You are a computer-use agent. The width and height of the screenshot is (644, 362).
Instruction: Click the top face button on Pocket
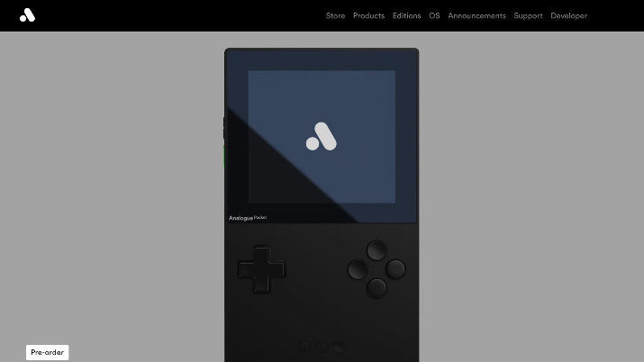point(376,250)
